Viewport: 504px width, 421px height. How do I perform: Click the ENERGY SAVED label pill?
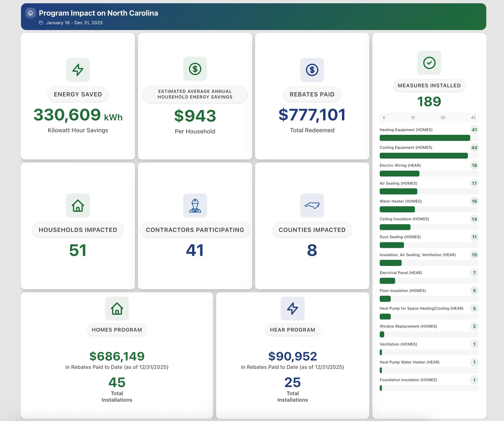78,94
